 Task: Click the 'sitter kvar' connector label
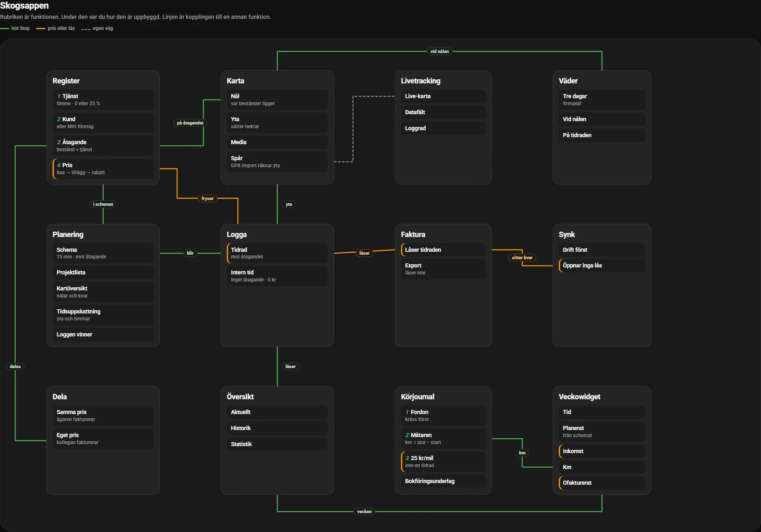point(522,258)
